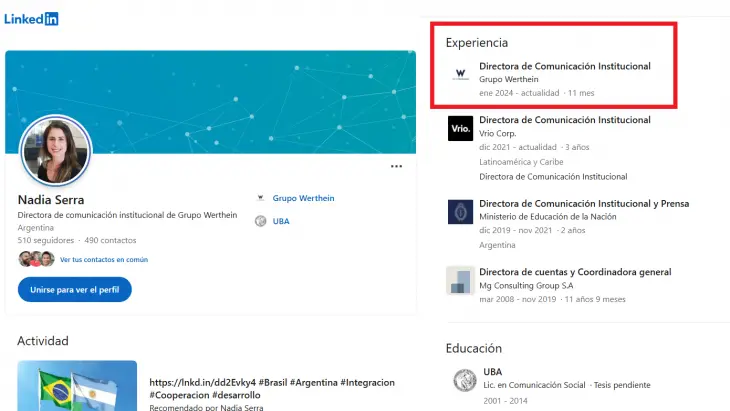Click 'Latinoamérica y Caribe' location text

point(521,162)
